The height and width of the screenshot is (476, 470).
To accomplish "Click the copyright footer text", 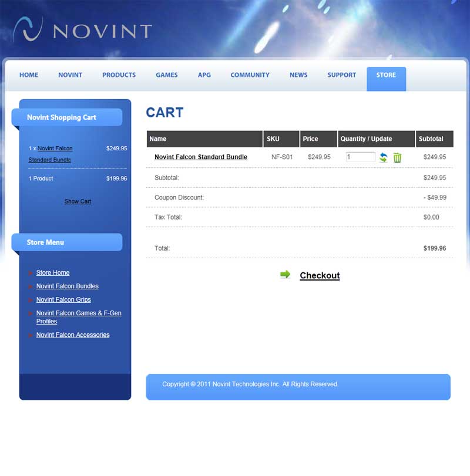I will click(x=250, y=384).
